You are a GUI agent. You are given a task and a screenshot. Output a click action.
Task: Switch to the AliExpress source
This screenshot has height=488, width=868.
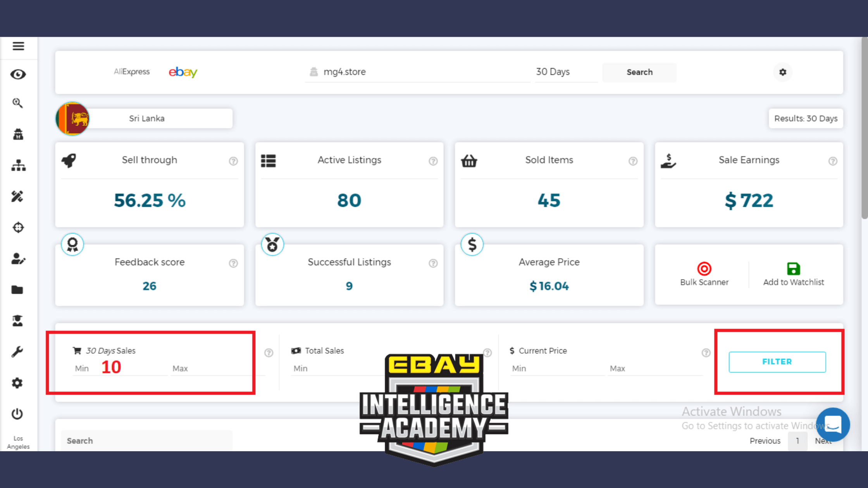click(x=131, y=72)
